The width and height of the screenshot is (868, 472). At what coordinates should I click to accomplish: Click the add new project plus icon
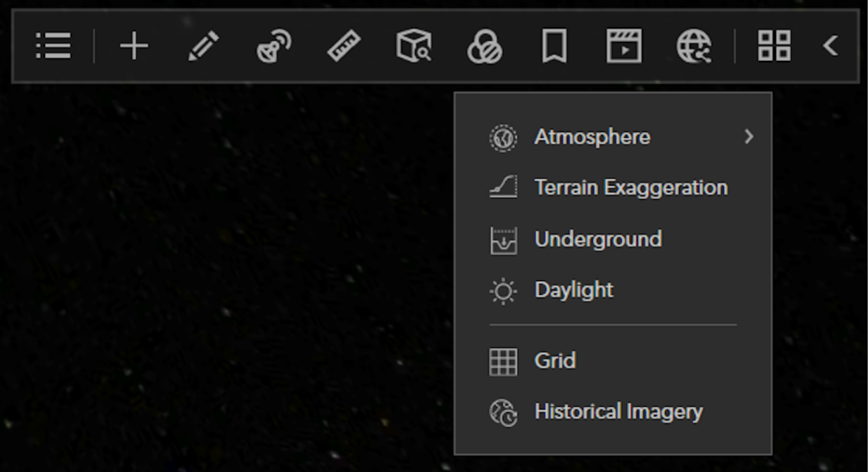point(135,46)
